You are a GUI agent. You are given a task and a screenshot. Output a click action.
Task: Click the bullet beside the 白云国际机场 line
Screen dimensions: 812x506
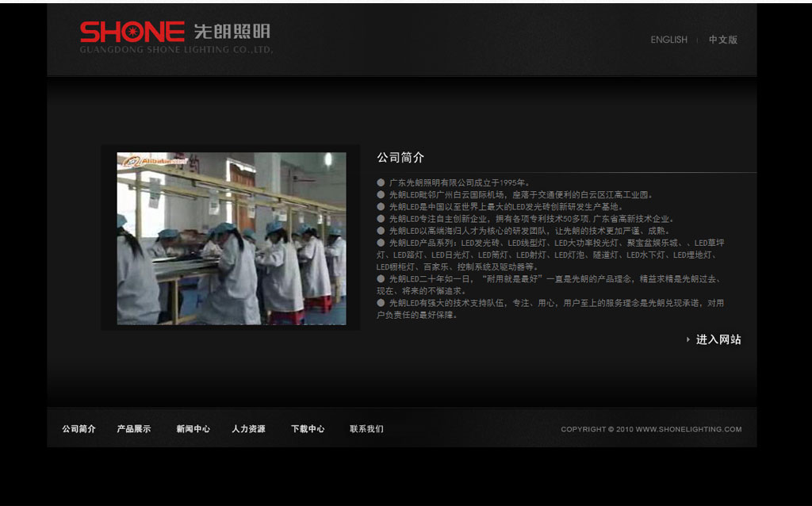tap(381, 194)
